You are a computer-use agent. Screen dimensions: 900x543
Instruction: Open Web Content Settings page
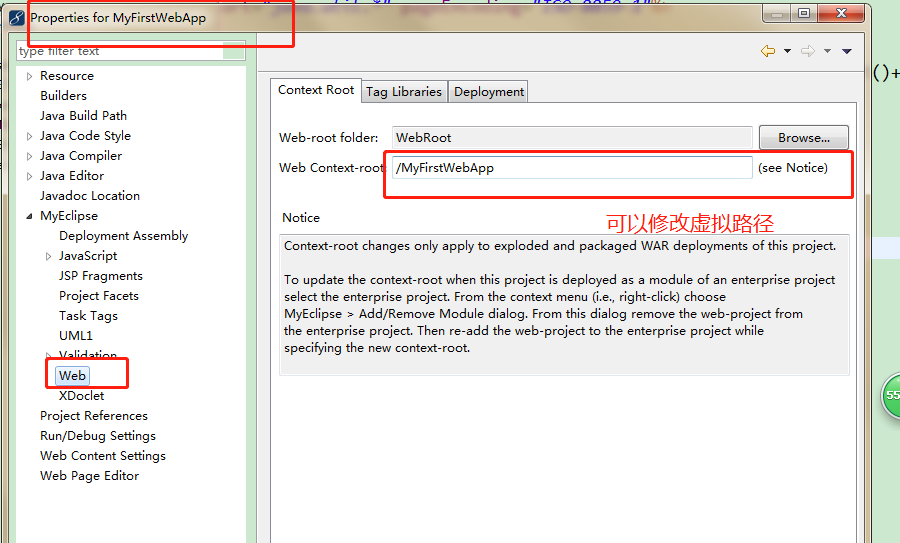click(103, 456)
